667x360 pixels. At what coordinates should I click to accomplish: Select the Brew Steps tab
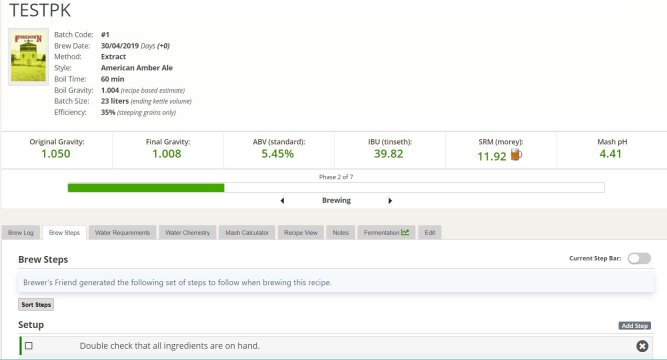64,232
